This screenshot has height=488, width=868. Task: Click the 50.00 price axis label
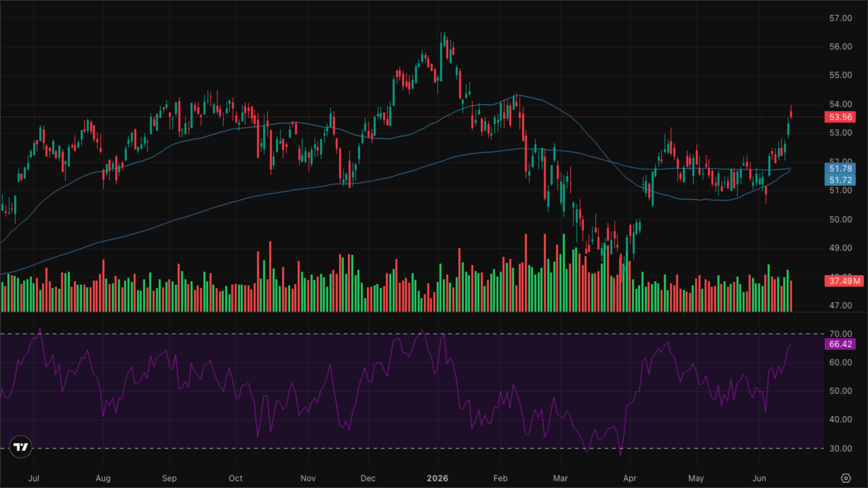(x=841, y=219)
